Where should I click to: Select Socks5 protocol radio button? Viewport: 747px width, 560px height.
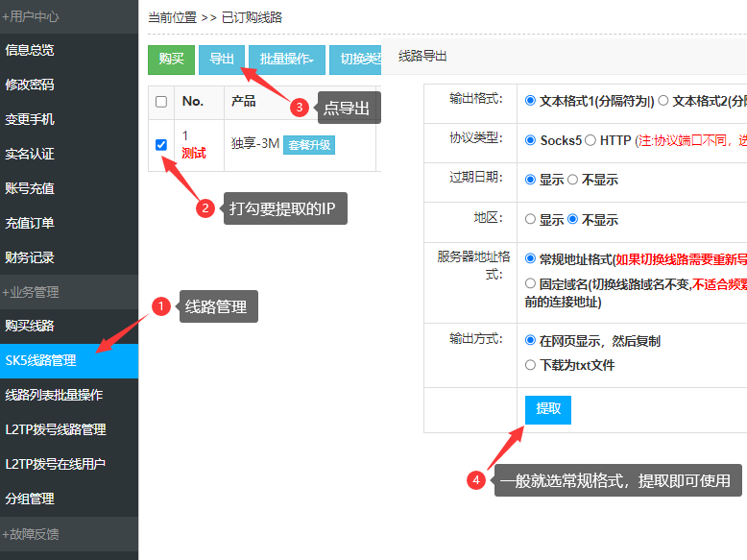point(531,140)
